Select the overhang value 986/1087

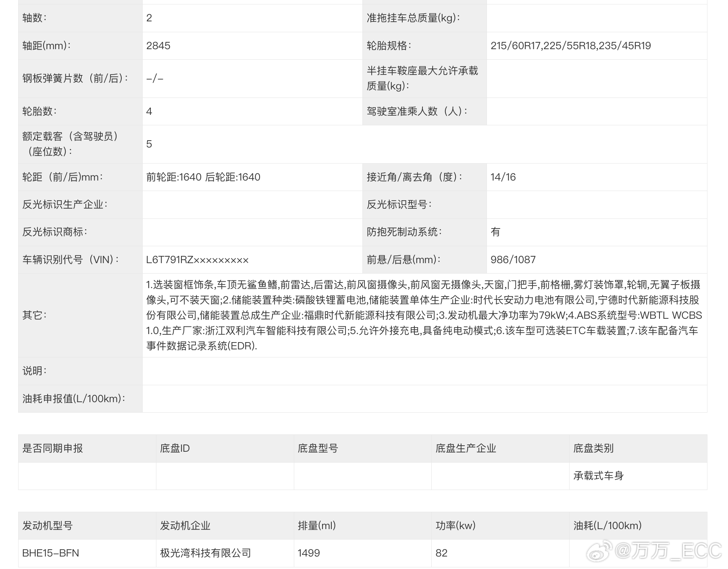pyautogui.click(x=513, y=260)
